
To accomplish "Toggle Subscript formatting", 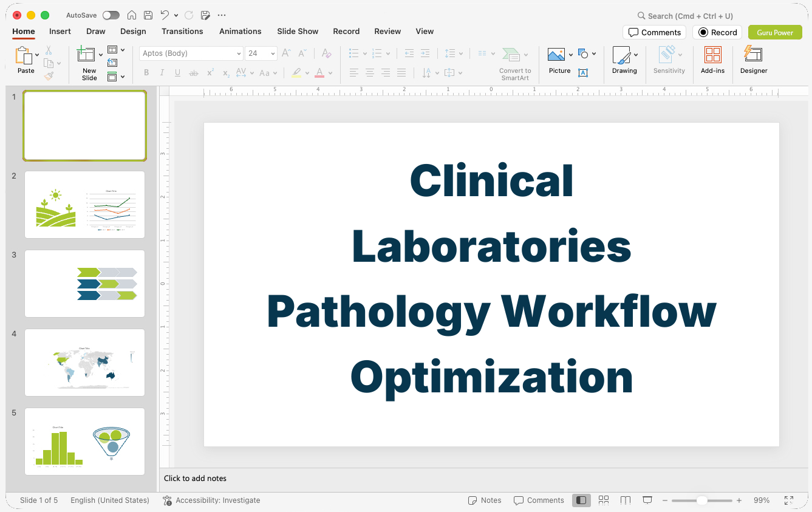I will pos(226,73).
